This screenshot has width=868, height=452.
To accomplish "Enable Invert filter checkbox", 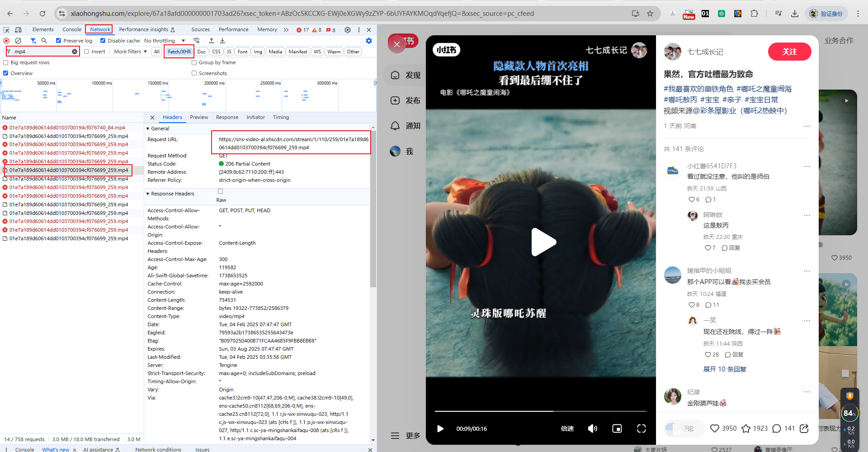I will tap(86, 52).
